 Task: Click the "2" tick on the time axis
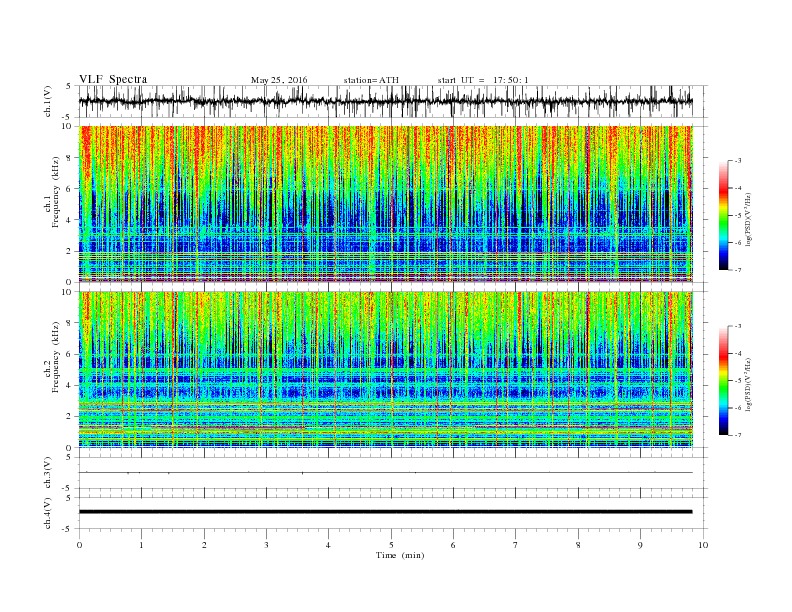204,545
